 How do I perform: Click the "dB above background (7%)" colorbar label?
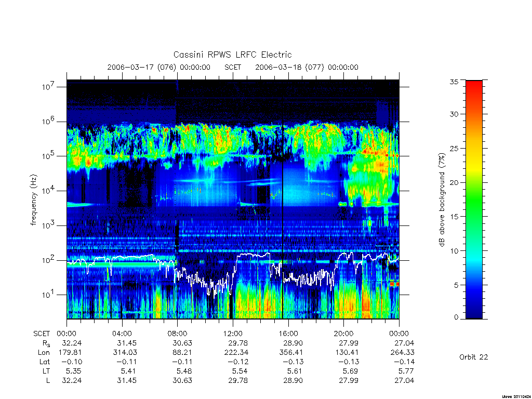click(x=442, y=200)
